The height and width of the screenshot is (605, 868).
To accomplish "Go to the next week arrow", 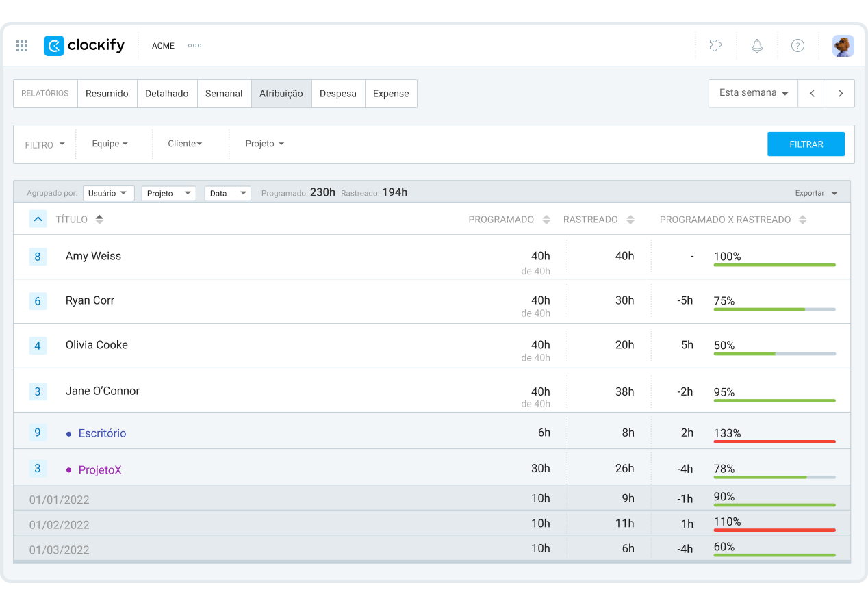I will click(840, 94).
